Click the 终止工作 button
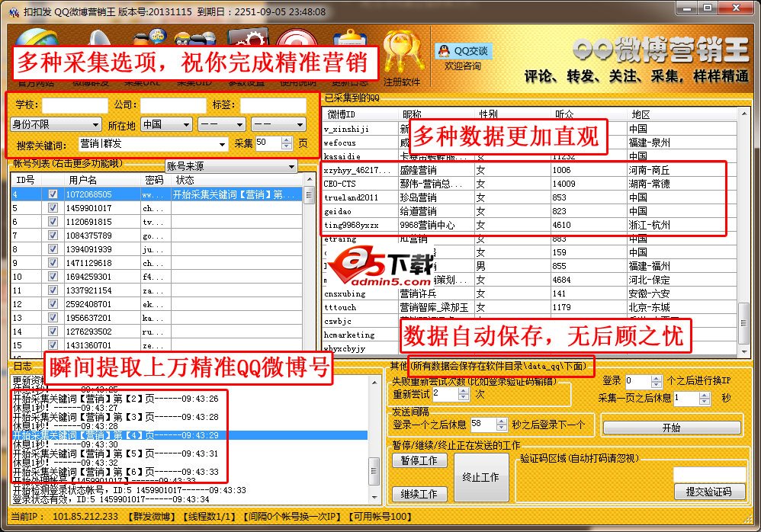 click(481, 477)
